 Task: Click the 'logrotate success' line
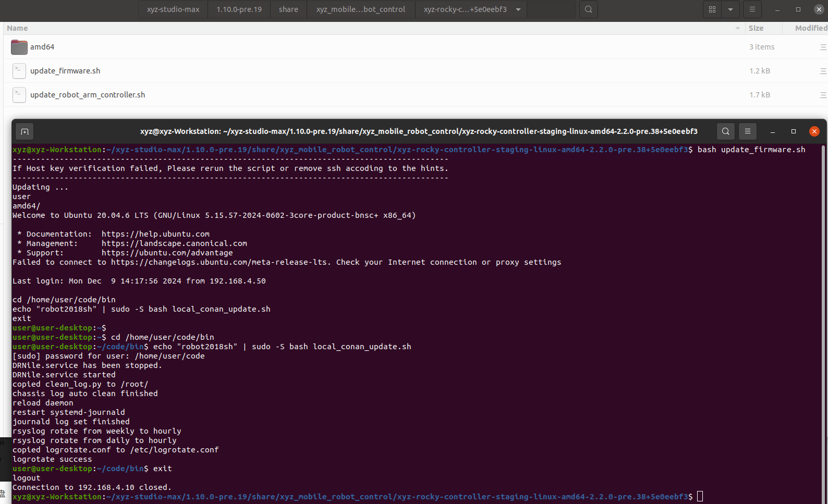point(52,459)
